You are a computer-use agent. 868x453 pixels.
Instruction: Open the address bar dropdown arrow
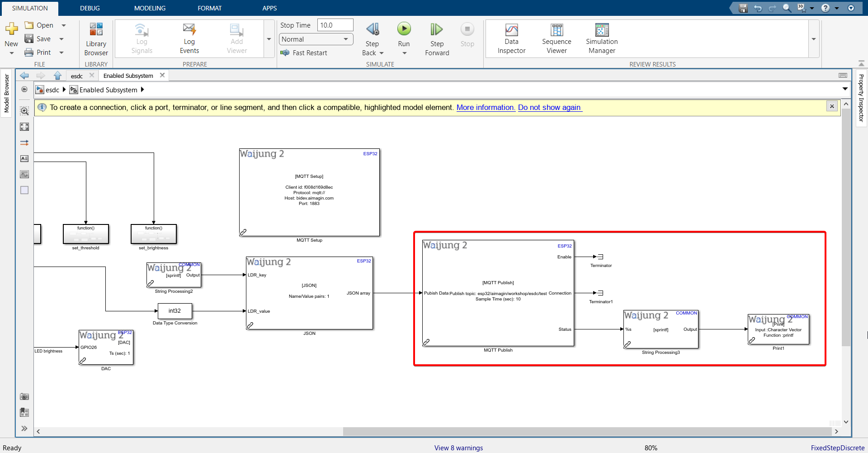click(845, 89)
